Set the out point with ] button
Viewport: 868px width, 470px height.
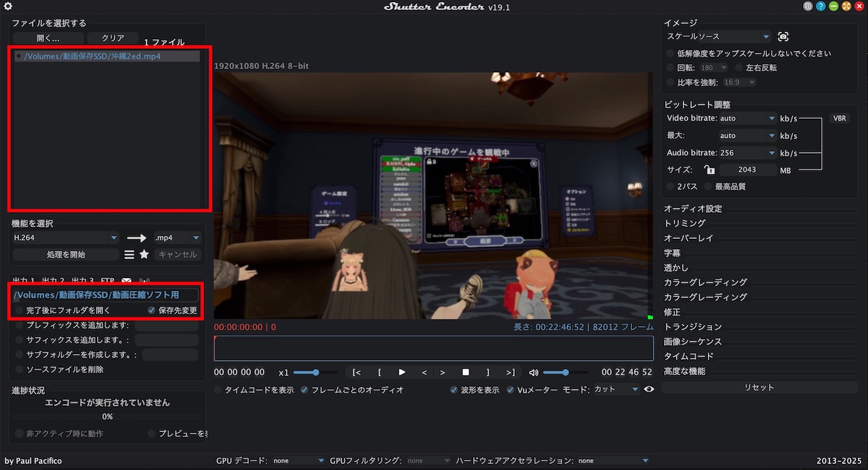click(488, 372)
